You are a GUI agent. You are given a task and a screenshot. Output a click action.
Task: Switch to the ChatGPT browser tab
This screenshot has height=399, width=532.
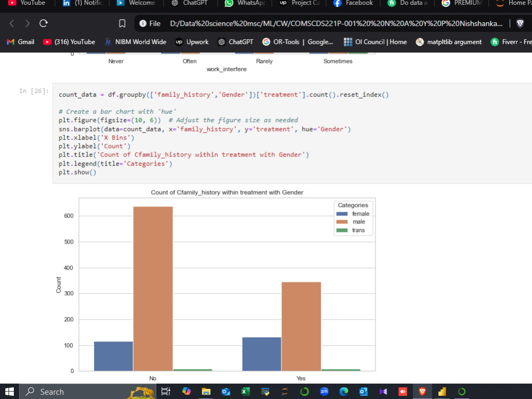tap(190, 3)
